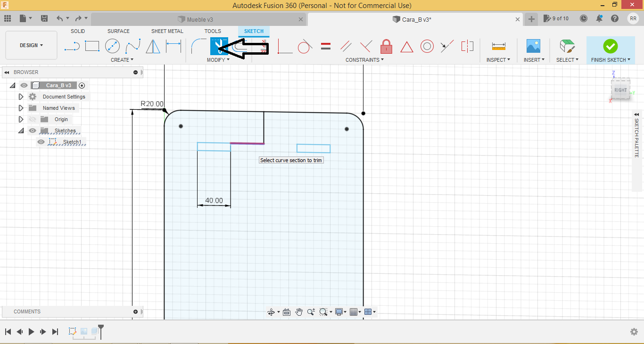Image resolution: width=644 pixels, height=344 pixels.
Task: Open the notifications bell
Action: click(x=599, y=18)
